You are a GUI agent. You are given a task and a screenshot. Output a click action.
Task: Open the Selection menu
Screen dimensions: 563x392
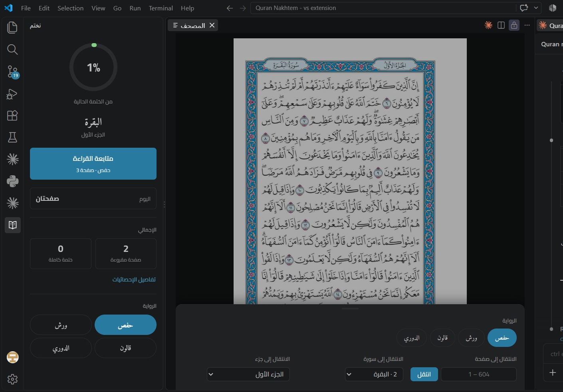point(71,8)
